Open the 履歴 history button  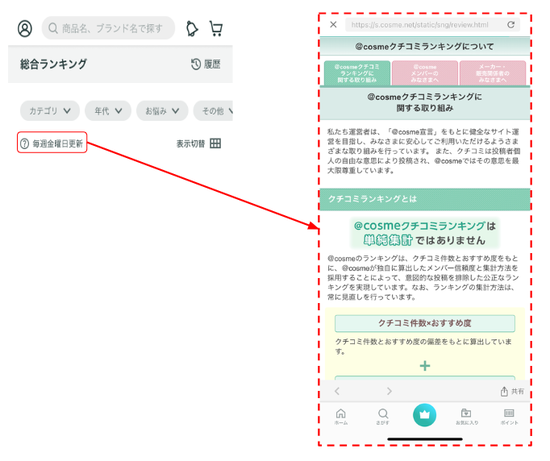206,64
